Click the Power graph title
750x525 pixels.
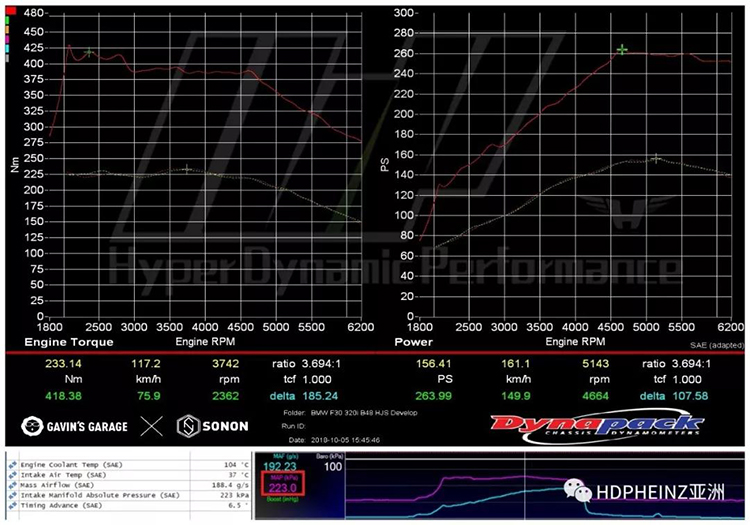[413, 342]
